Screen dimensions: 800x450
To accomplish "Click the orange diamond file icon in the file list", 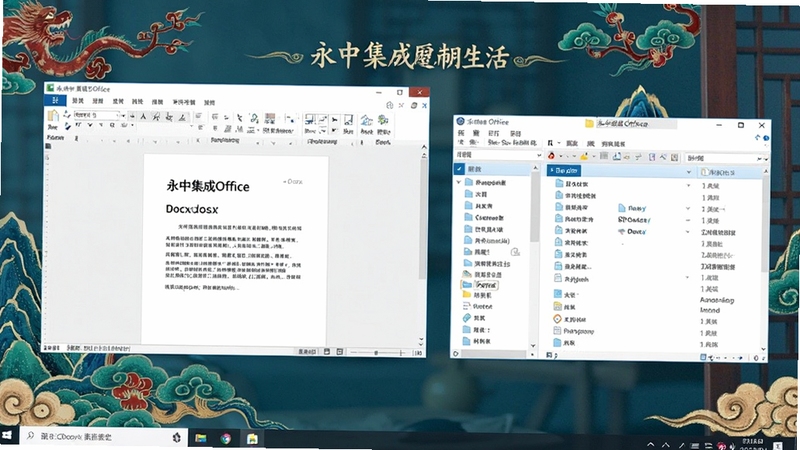I will point(558,319).
